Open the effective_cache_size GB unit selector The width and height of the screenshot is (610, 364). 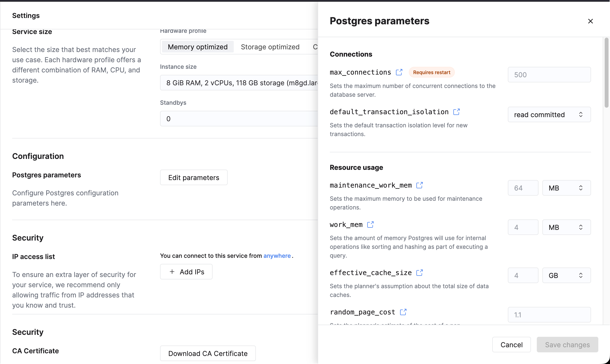click(x=566, y=275)
